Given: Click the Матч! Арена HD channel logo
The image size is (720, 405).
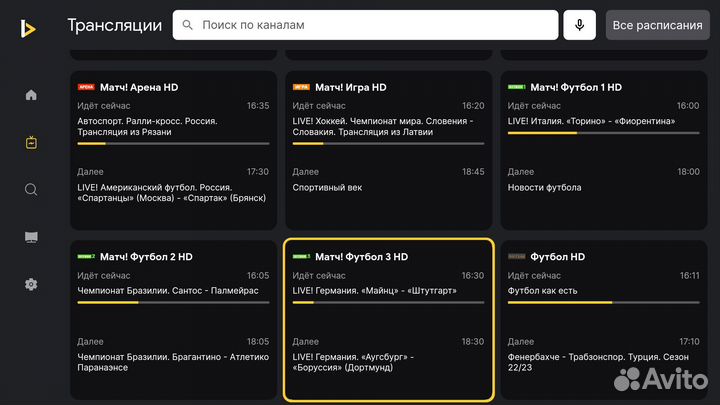Looking at the screenshot, I should click(x=85, y=87).
